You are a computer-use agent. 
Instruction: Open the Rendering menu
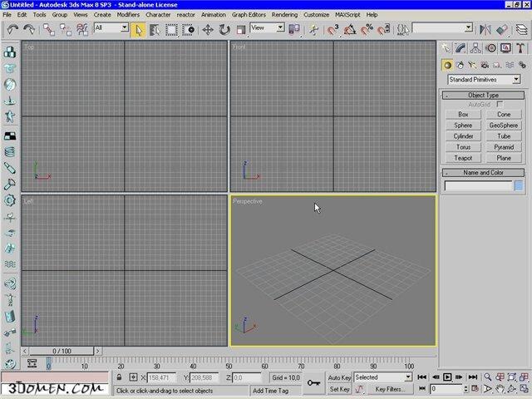point(284,14)
